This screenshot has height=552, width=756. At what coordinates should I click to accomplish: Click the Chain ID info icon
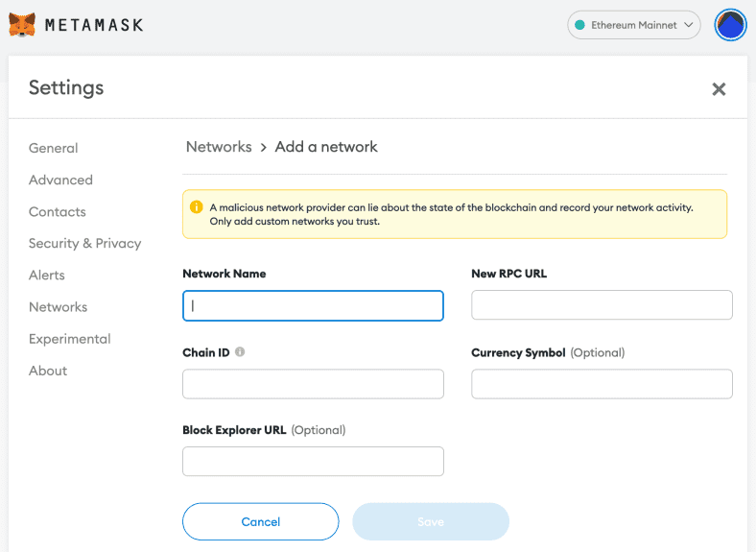tap(240, 351)
